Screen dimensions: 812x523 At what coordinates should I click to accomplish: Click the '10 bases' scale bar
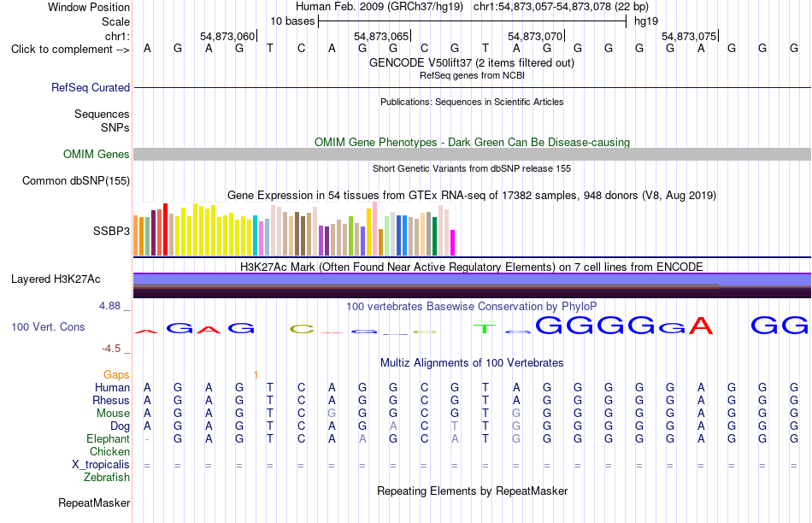coord(473,21)
